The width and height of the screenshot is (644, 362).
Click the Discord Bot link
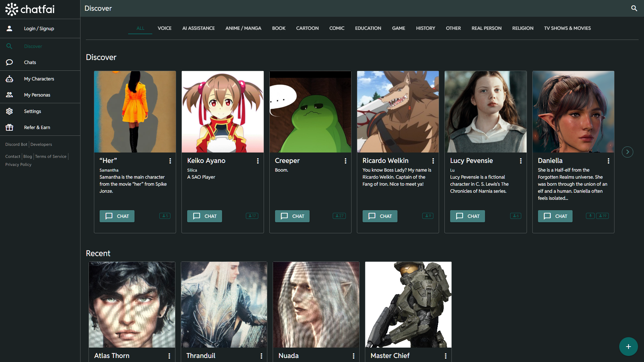click(16, 144)
